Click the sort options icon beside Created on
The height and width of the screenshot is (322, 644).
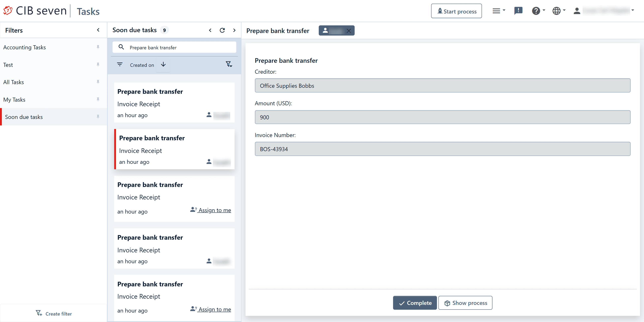[x=120, y=64]
